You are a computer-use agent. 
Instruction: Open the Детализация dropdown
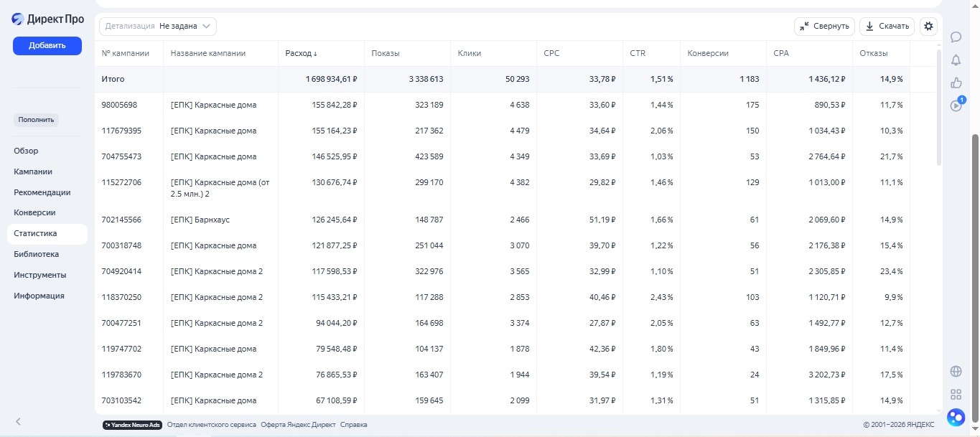158,27
